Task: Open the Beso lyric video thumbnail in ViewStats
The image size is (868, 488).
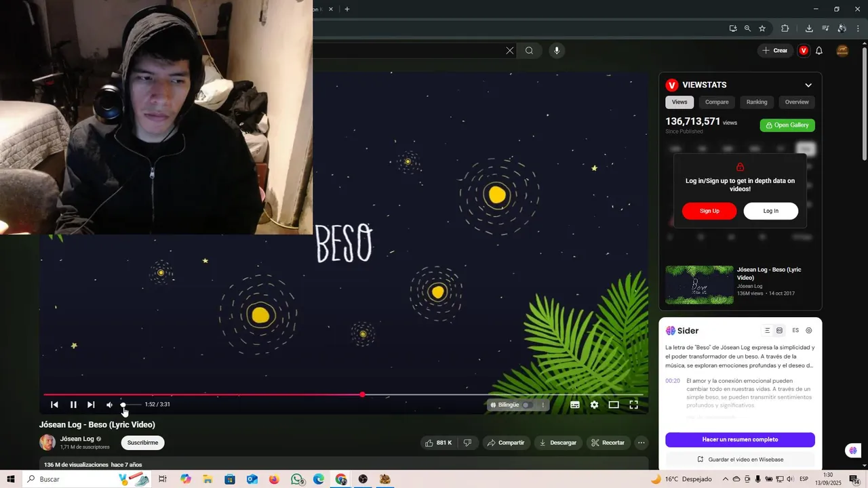Action: click(x=699, y=284)
